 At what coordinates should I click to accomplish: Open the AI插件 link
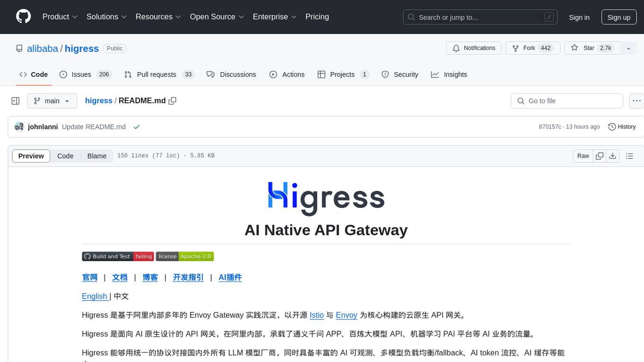click(x=230, y=278)
